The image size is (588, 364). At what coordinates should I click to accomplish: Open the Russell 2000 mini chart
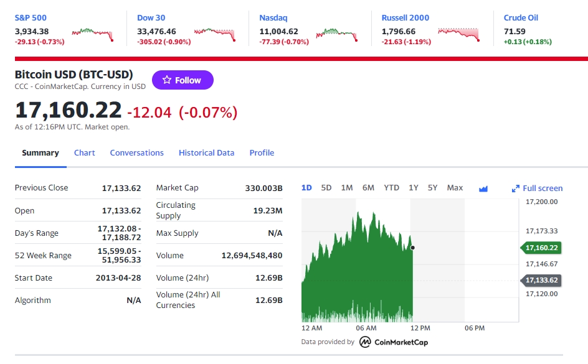click(x=459, y=34)
